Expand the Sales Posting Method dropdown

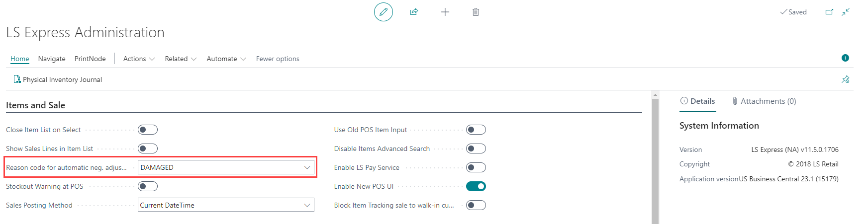(x=307, y=205)
